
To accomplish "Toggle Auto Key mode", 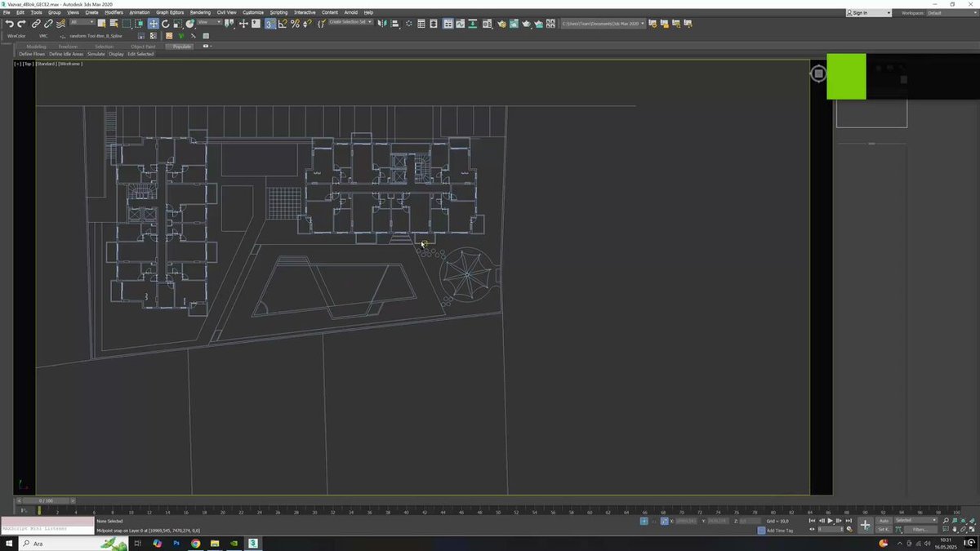I will pos(884,520).
